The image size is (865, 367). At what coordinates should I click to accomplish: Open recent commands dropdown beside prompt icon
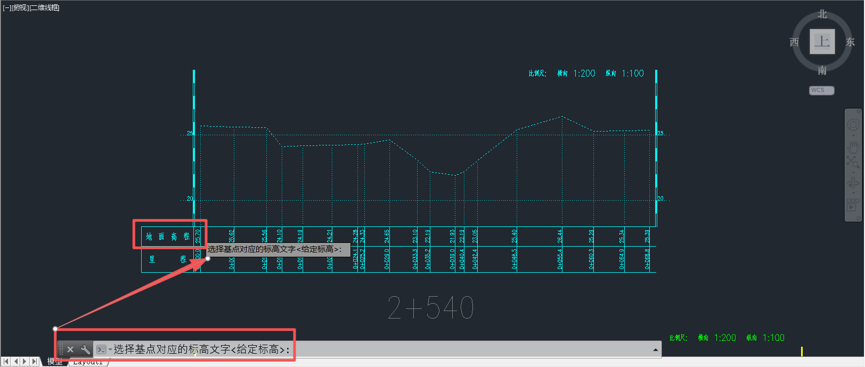(x=109, y=350)
